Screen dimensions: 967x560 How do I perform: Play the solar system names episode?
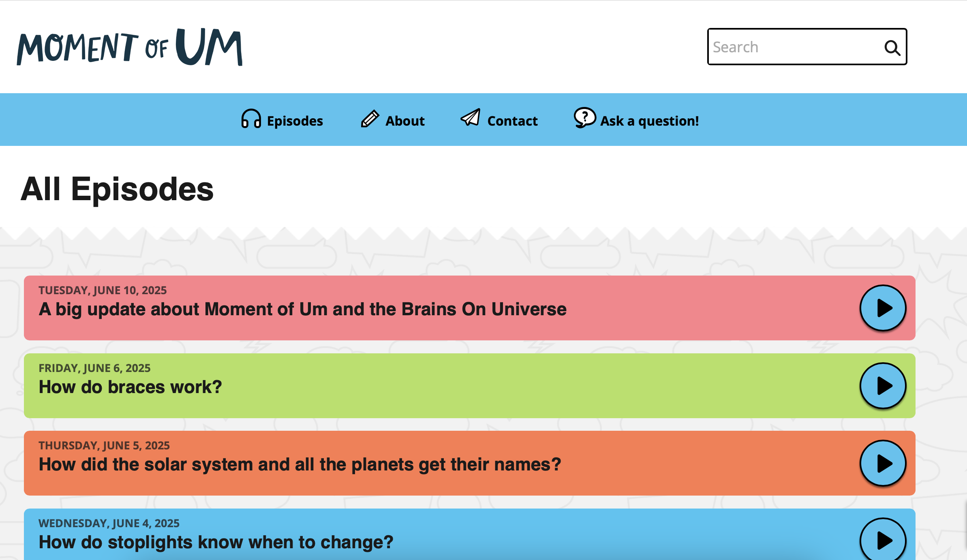pos(882,463)
